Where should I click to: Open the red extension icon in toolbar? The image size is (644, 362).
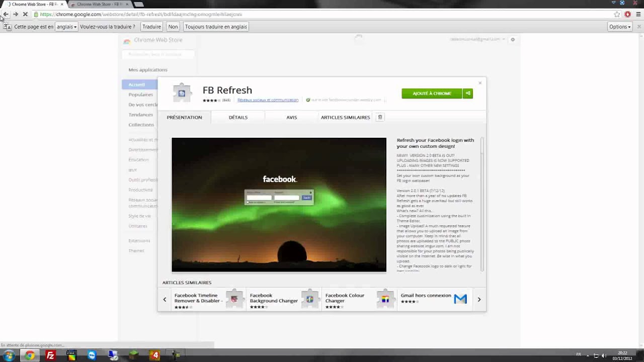627,14
